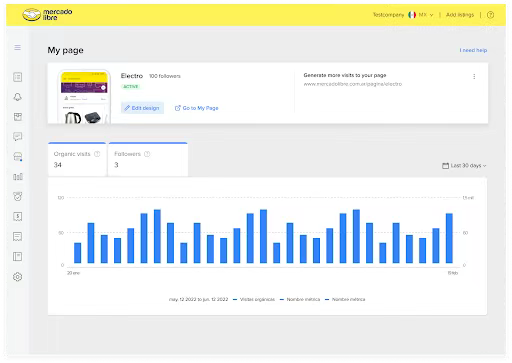Click the help question mark in header
This screenshot has width=512, height=363.
point(490,15)
